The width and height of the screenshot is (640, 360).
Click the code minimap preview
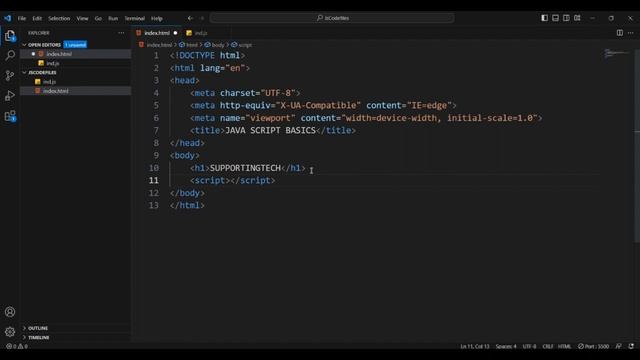point(616,53)
